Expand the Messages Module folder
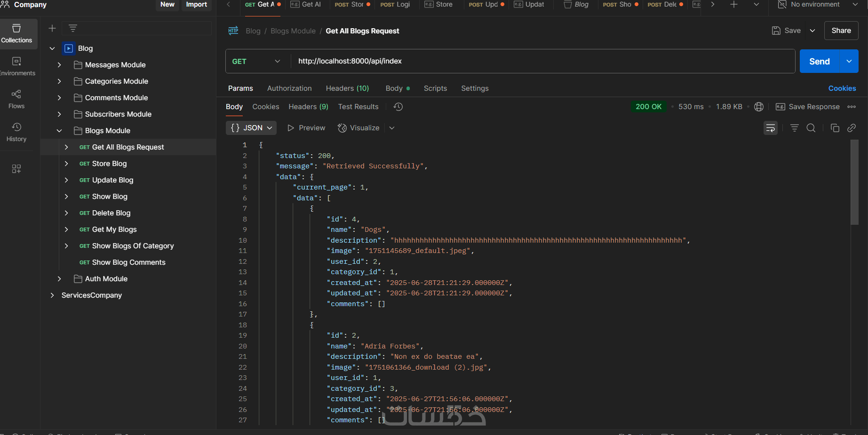Screen dimensions: 868x435 tap(59, 65)
